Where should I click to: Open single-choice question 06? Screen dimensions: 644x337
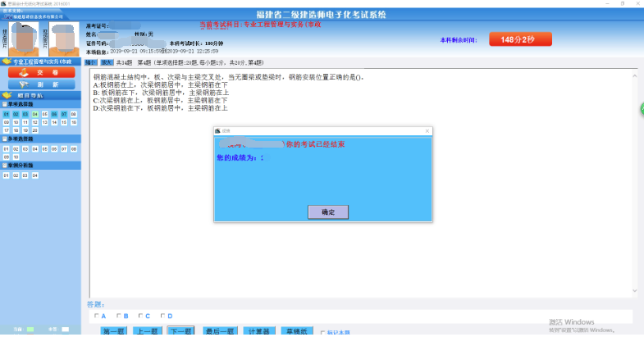(54, 114)
